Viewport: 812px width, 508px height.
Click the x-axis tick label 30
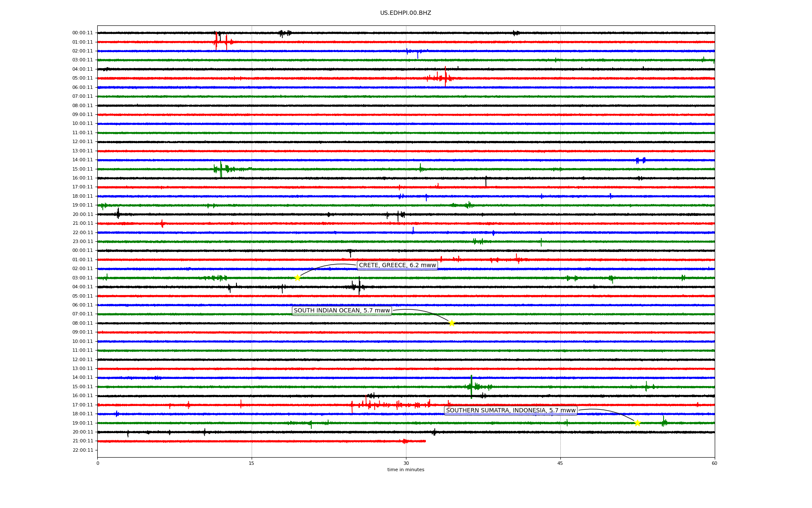pos(406,463)
